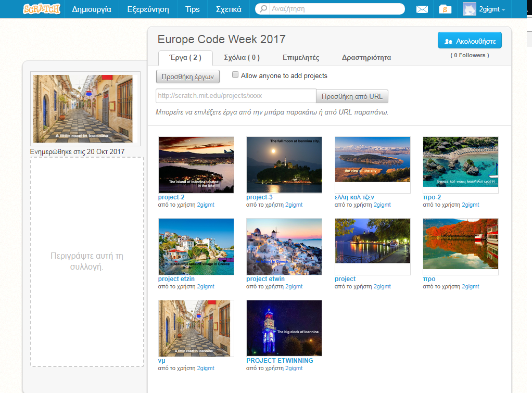The width and height of the screenshot is (532, 393).
Task: Focus the Αναζήτηση search field
Action: point(337,9)
